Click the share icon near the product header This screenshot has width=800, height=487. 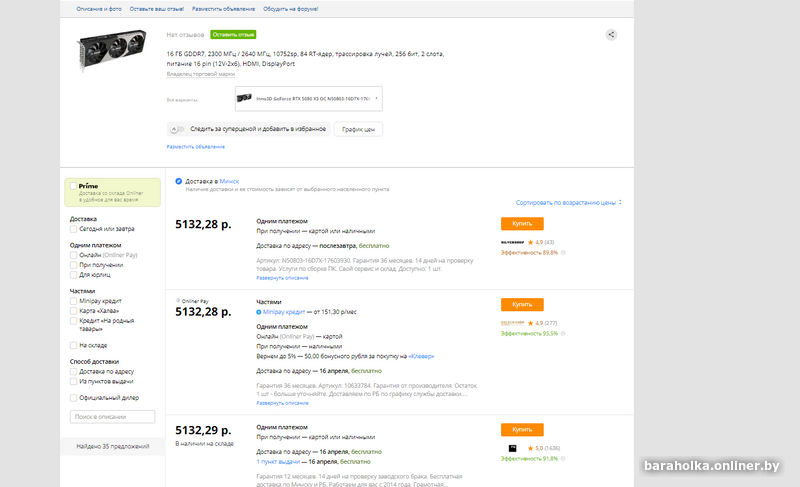pyautogui.click(x=611, y=34)
